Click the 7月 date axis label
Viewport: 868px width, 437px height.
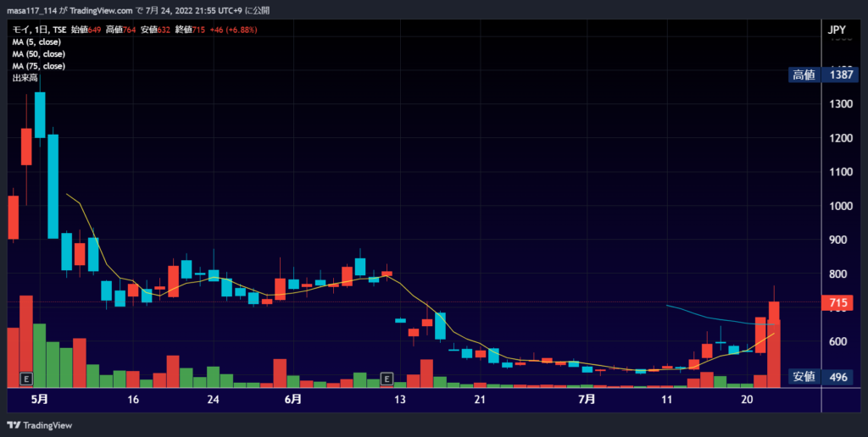(x=587, y=400)
